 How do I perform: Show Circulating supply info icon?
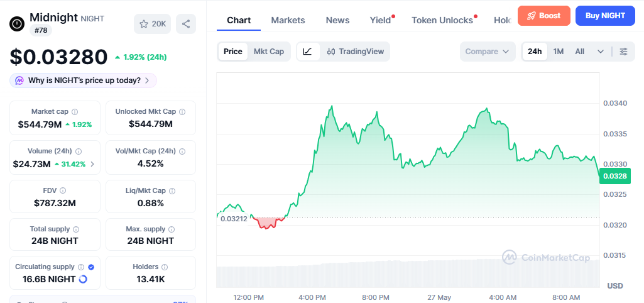(x=81, y=267)
